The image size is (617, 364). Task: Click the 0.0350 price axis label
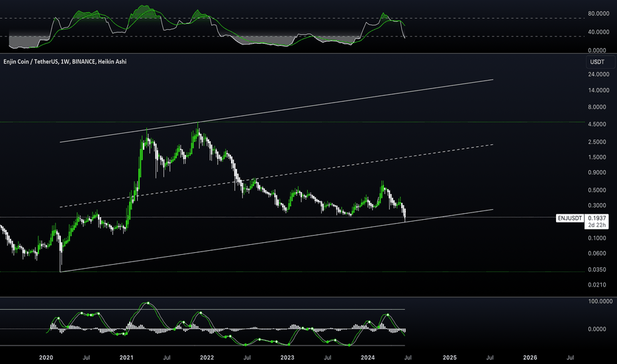[x=598, y=270]
